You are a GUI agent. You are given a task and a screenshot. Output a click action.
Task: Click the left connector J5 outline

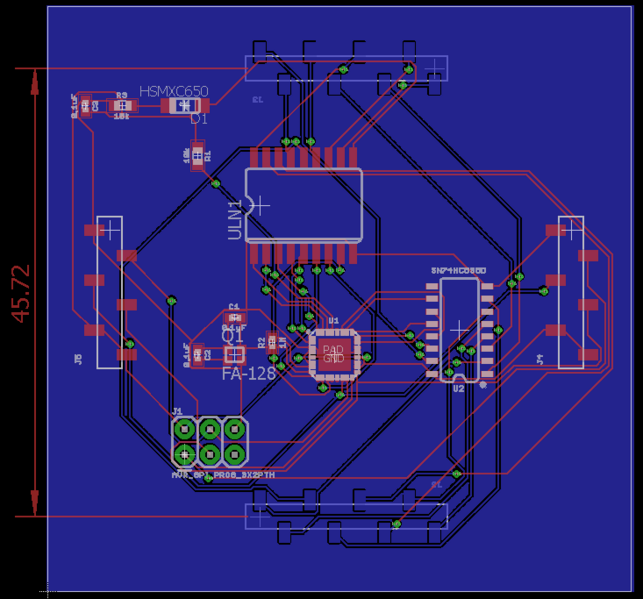tap(109, 292)
